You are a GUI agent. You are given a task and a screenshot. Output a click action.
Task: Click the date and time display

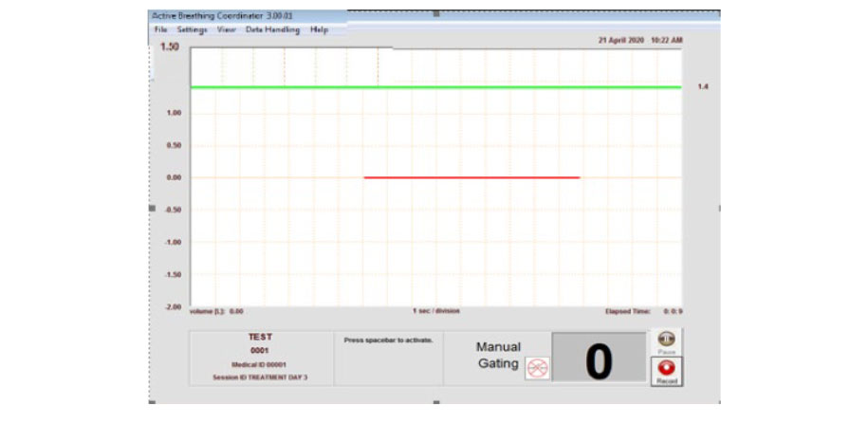click(640, 40)
